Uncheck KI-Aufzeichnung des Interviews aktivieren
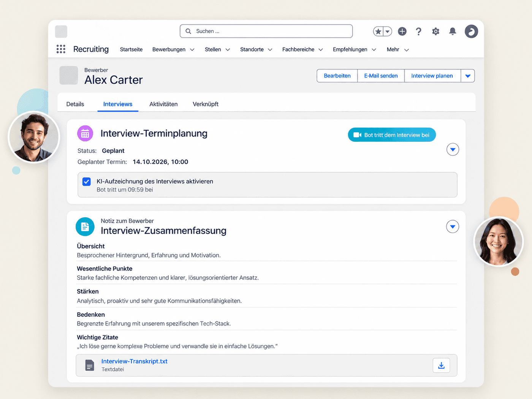Screen dimensions: 532x399 tap(87, 182)
